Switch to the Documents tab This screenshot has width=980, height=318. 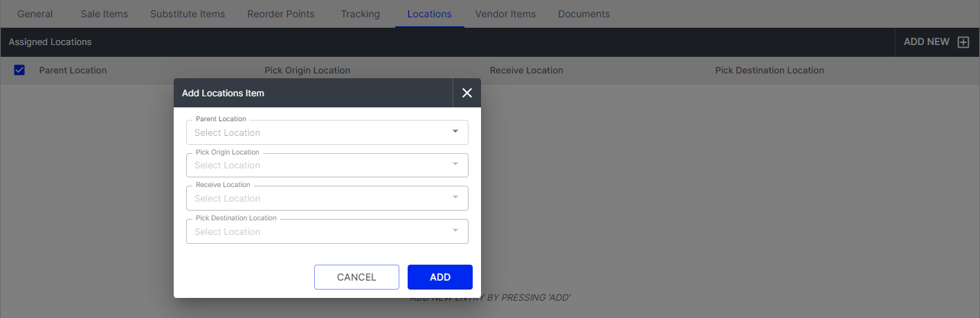(583, 14)
